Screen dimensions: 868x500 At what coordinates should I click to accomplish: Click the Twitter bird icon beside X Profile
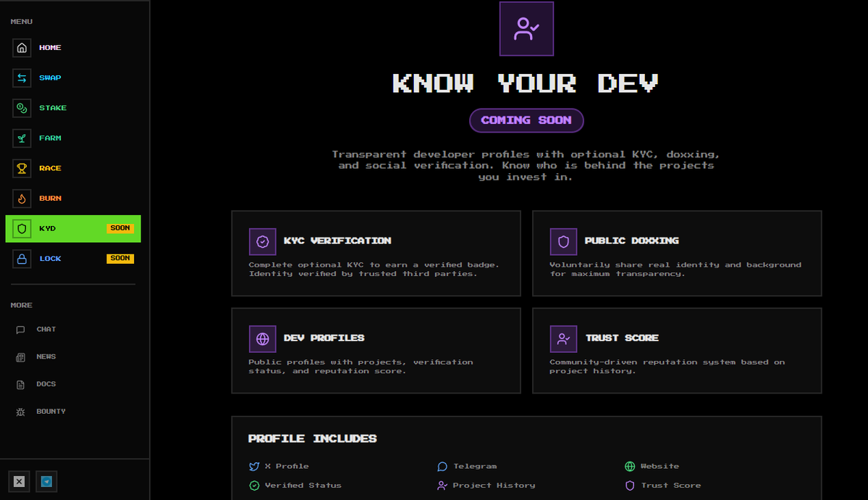click(254, 467)
